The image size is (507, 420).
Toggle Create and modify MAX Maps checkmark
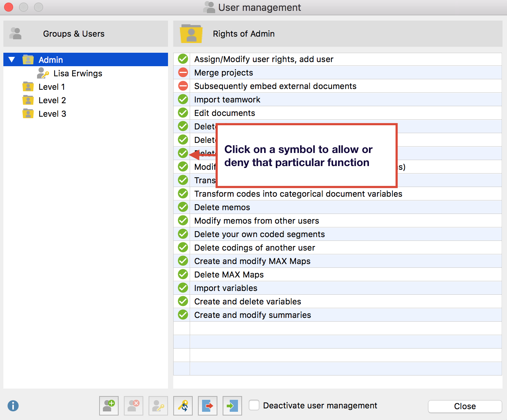tap(183, 261)
